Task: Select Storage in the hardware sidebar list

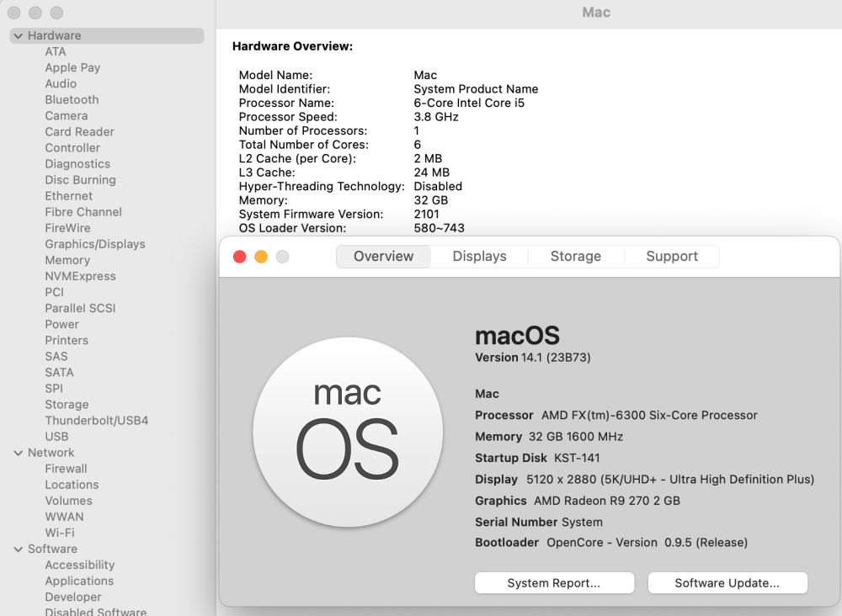Action: coord(67,405)
